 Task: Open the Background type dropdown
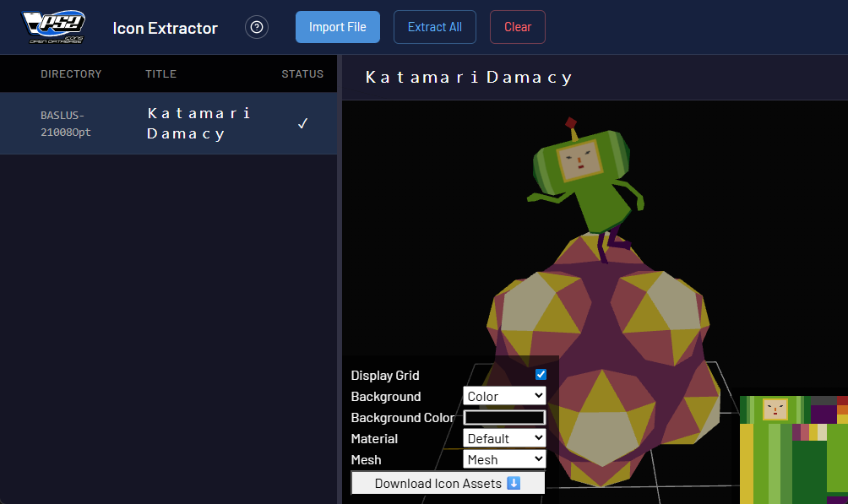click(504, 396)
